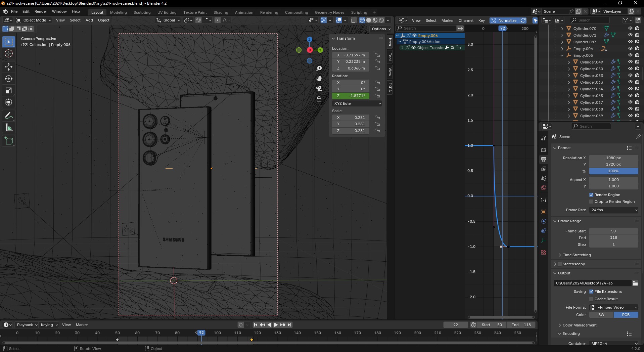Screen dimensions: 644x352
Task: Collapse the Empty.005 tree item
Action: tap(562, 55)
